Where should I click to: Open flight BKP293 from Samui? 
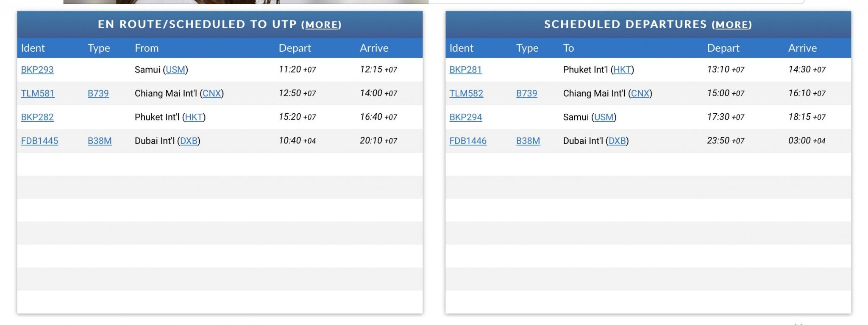(37, 70)
